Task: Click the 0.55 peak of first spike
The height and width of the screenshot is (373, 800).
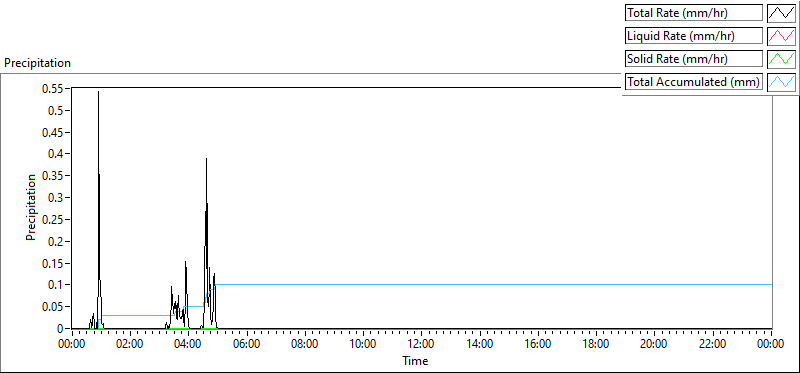Action: 98,92
